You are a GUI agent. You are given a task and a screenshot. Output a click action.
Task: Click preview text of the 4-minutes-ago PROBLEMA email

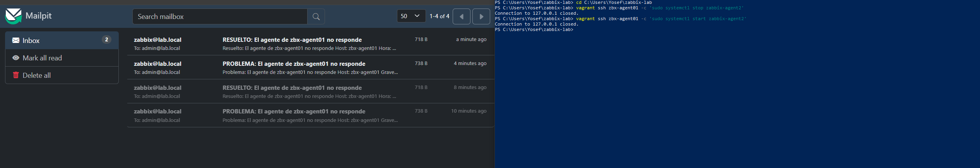[x=310, y=72]
